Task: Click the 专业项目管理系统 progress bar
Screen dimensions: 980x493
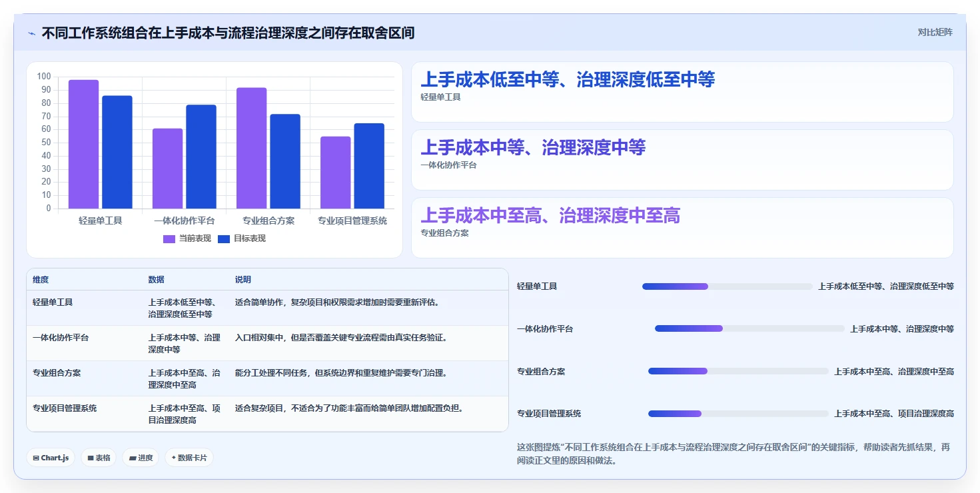Action: click(738, 414)
